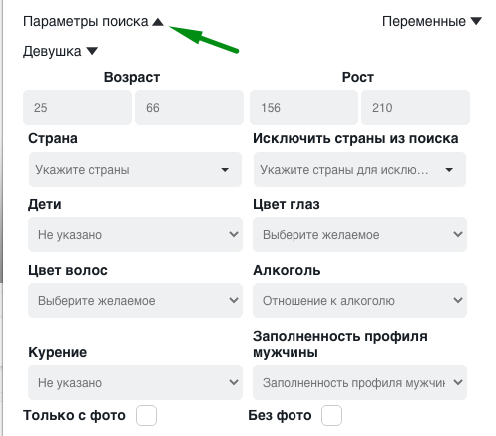Click the arrow icon in Укажите страны field
The image size is (496, 436).
(225, 170)
